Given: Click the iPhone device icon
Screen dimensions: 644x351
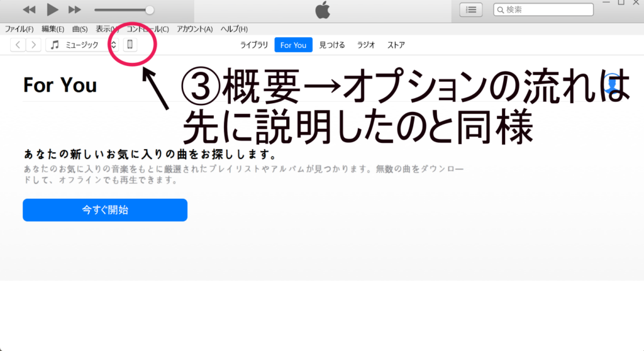Looking at the screenshot, I should (x=130, y=45).
